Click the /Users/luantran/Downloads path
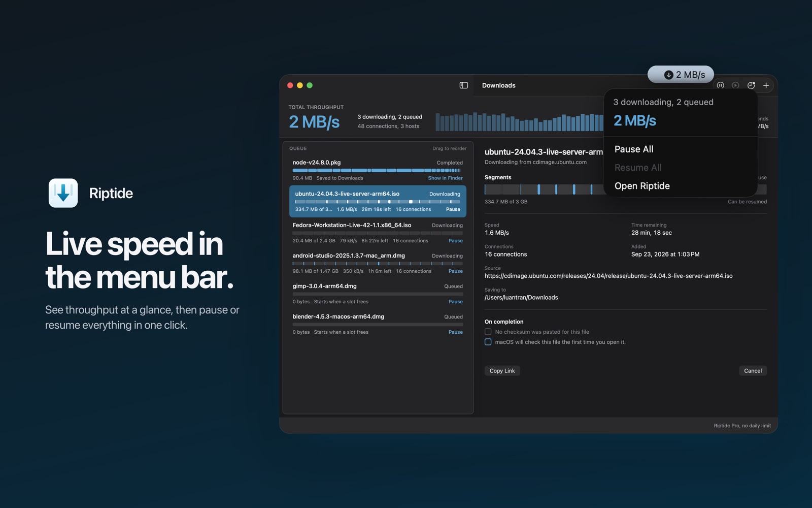The width and height of the screenshot is (812, 508). pyautogui.click(x=521, y=298)
